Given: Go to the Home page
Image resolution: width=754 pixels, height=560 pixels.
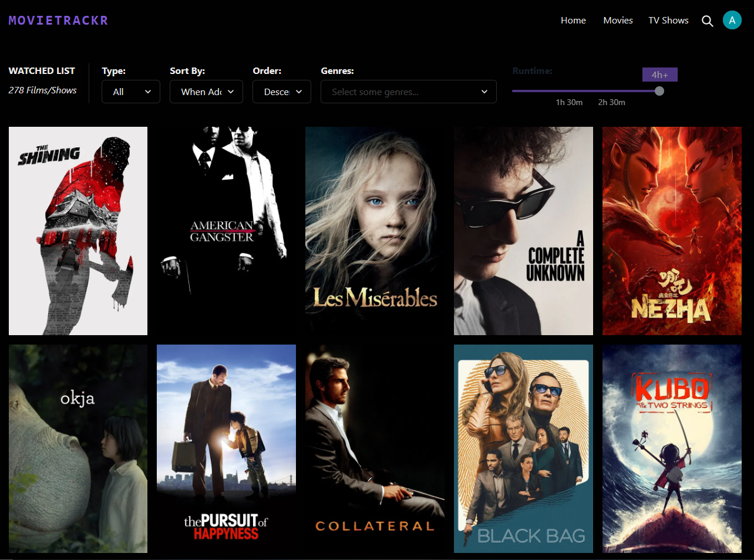Looking at the screenshot, I should (x=573, y=21).
